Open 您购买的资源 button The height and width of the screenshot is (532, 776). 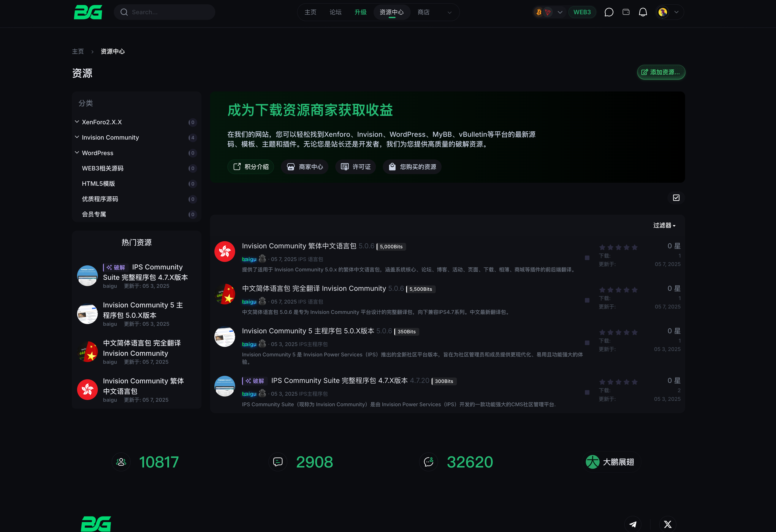[x=412, y=167]
